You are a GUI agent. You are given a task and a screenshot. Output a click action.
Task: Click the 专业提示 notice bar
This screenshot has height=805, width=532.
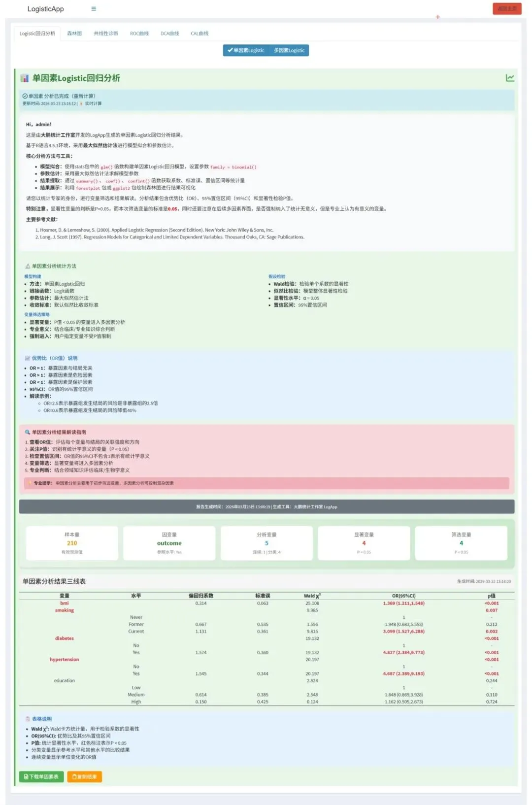click(266, 483)
